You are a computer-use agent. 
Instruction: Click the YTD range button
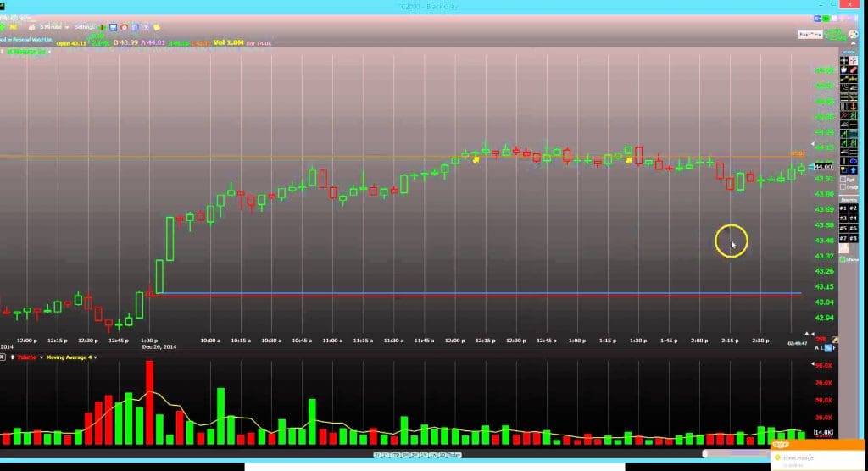point(395,455)
